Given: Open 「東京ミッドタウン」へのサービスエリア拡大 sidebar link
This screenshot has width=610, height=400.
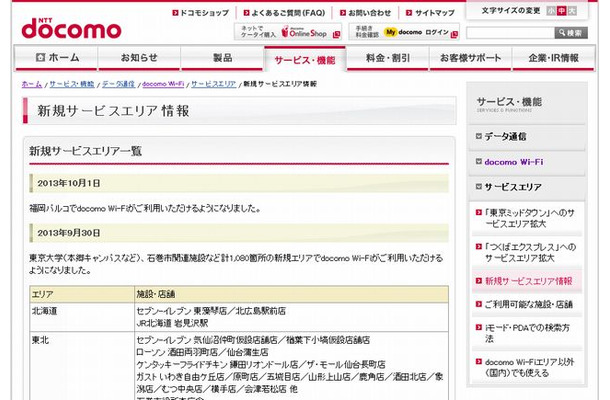Looking at the screenshot, I should coord(527,218).
